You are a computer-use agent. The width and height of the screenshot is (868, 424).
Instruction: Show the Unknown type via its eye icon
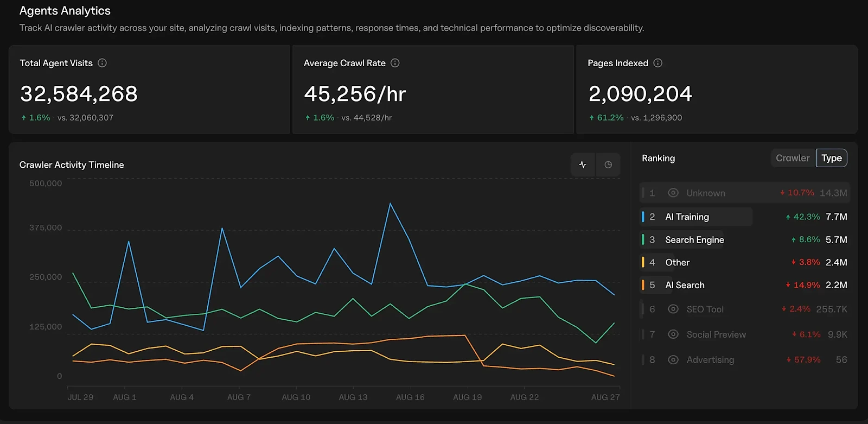coord(673,193)
